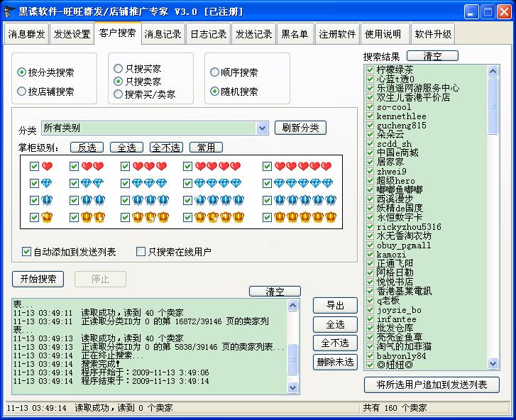Click the two blue crowns level icon
Screen dimensions: 516x420
click(93, 200)
